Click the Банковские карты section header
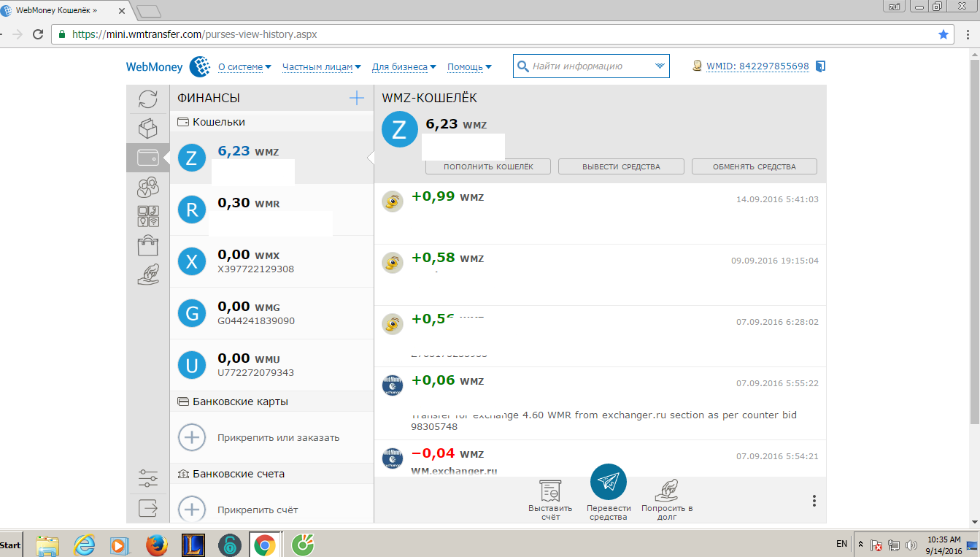The image size is (980, 557). click(x=271, y=402)
